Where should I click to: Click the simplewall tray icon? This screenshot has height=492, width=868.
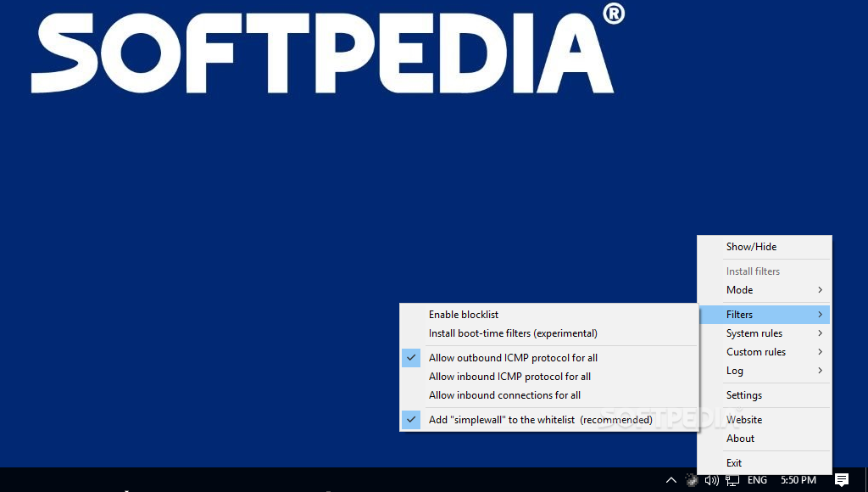pos(692,480)
